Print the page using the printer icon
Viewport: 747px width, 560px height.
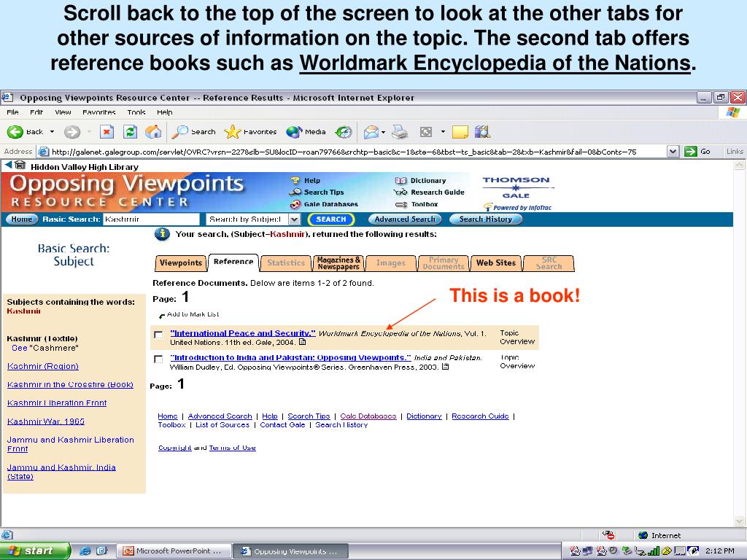[400, 132]
